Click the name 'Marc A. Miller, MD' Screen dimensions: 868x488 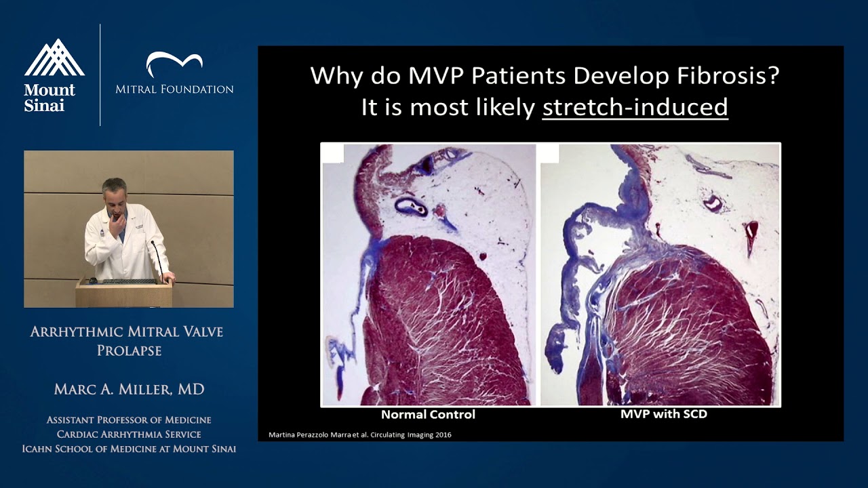[x=129, y=389]
